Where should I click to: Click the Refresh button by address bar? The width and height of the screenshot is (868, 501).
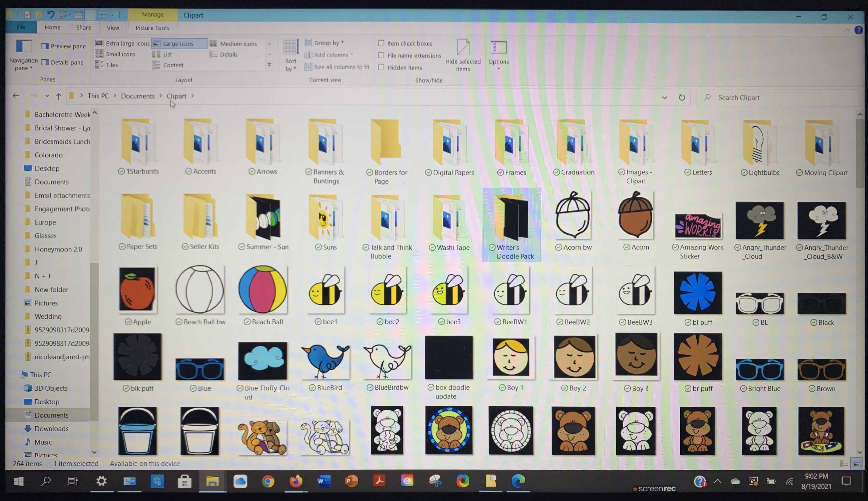[681, 98]
